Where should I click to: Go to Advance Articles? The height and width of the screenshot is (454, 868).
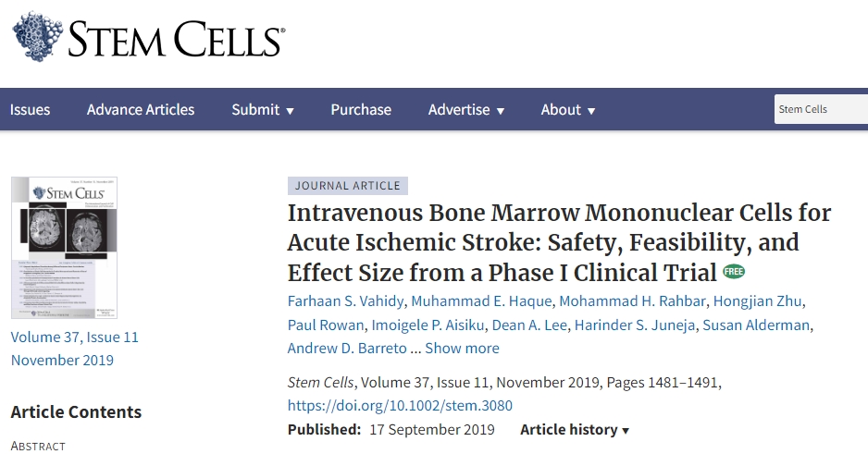141,109
